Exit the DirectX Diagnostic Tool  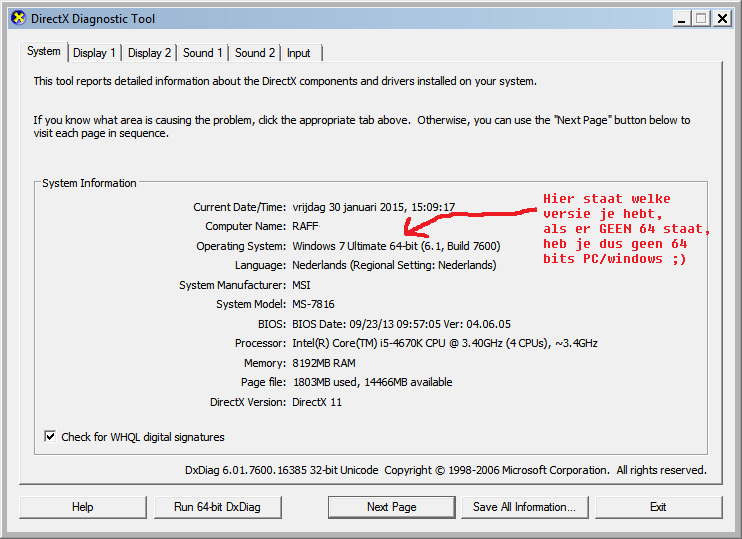(658, 507)
